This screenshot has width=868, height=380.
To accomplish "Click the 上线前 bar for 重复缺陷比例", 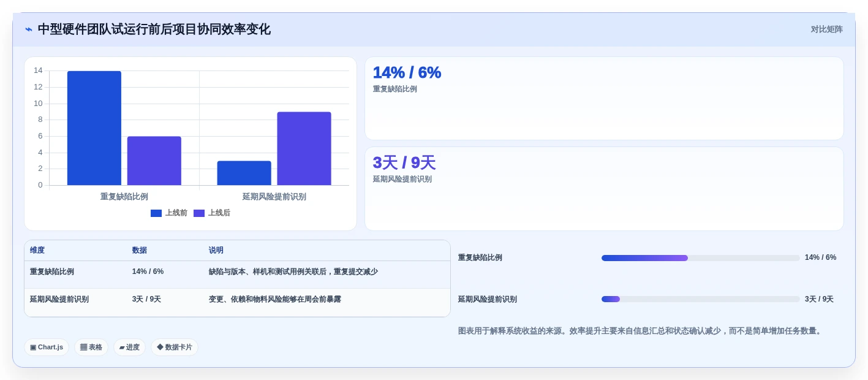I will coord(94,128).
